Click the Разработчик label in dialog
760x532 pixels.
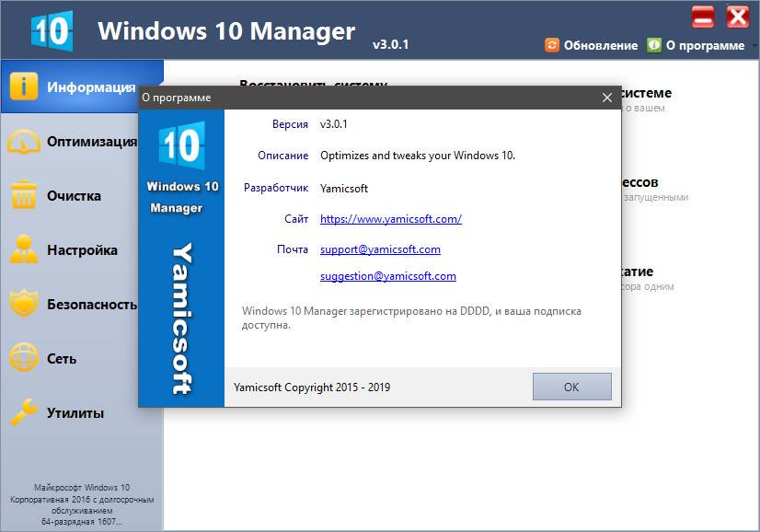point(276,188)
